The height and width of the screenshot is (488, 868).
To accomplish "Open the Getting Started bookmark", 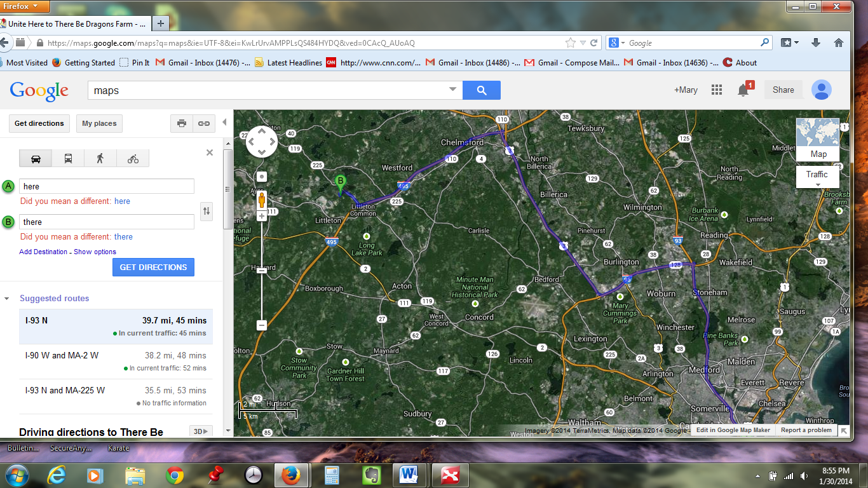I will coord(84,63).
